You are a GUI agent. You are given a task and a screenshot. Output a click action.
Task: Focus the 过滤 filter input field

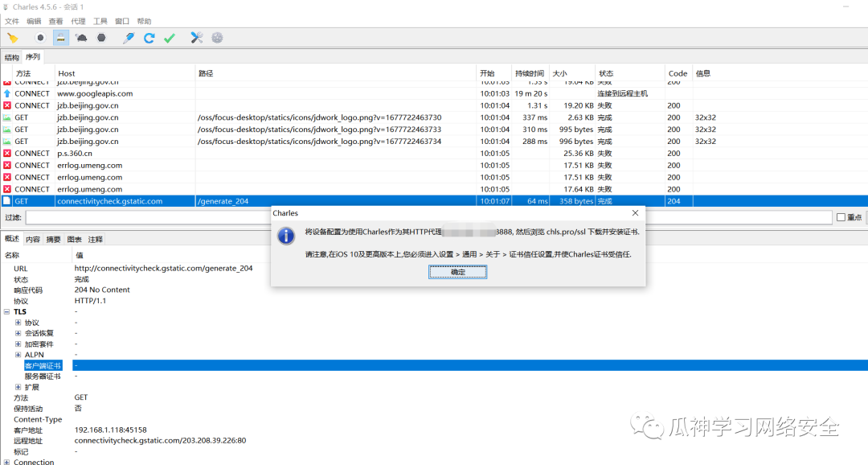(x=428, y=217)
